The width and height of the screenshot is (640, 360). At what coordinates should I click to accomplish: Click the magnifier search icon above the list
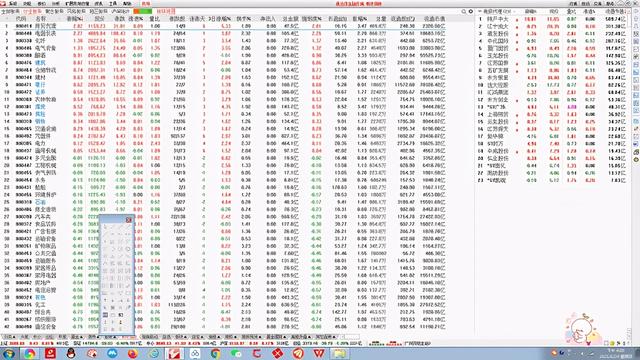(464, 11)
